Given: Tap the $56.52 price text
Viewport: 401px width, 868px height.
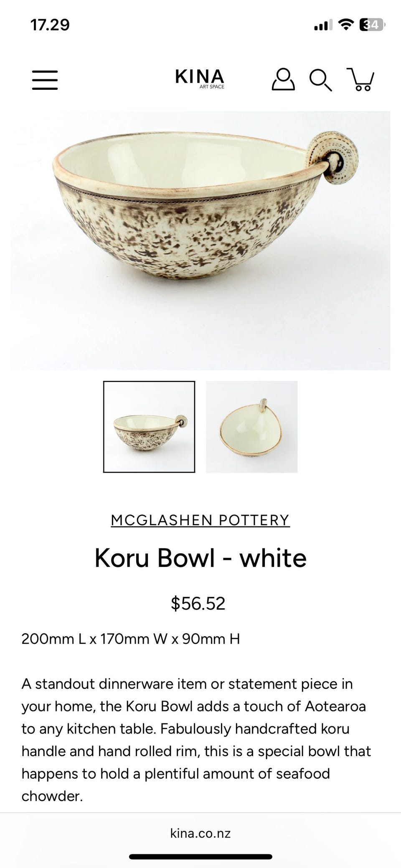Looking at the screenshot, I should click(198, 603).
